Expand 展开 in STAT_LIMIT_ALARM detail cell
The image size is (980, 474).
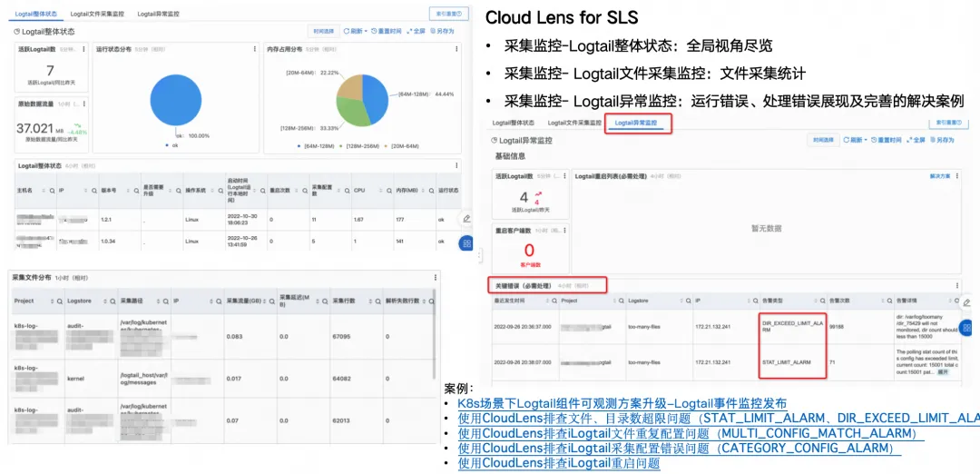(945, 372)
